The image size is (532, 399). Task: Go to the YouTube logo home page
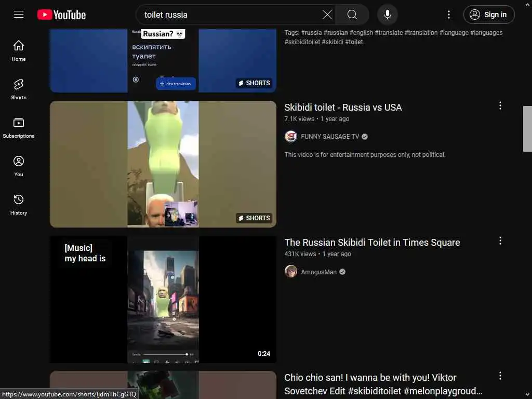(x=61, y=15)
